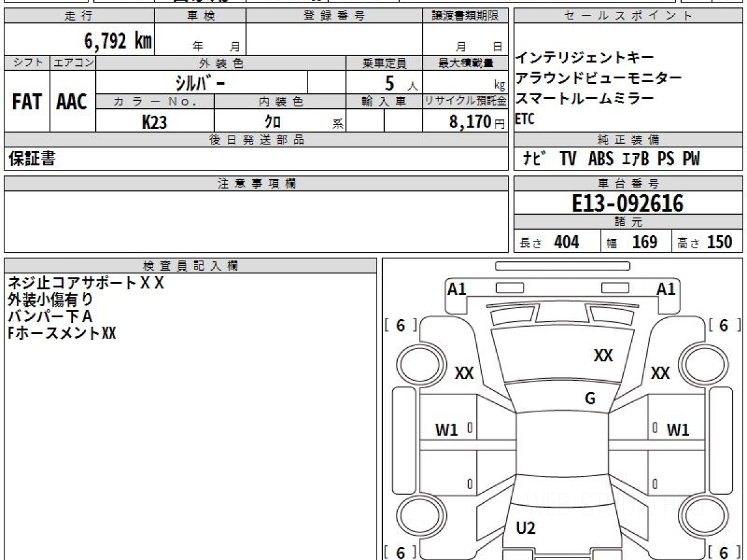Select the exterior color シルバー
The height and width of the screenshot is (560, 747).
pos(200,83)
